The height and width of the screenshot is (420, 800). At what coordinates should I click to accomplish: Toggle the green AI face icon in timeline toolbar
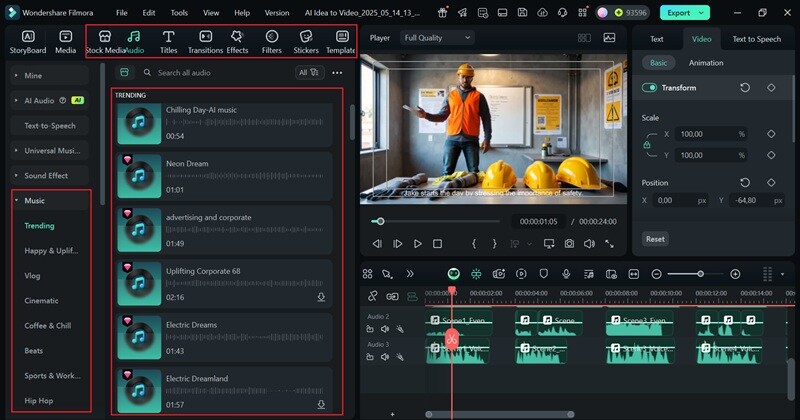(x=453, y=274)
